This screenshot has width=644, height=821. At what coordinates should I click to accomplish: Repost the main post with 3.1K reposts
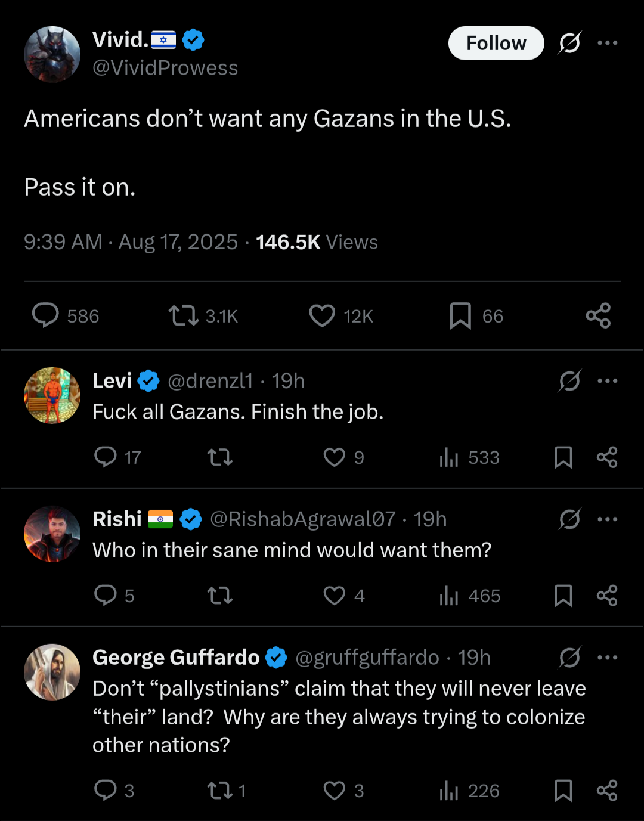[x=183, y=315]
